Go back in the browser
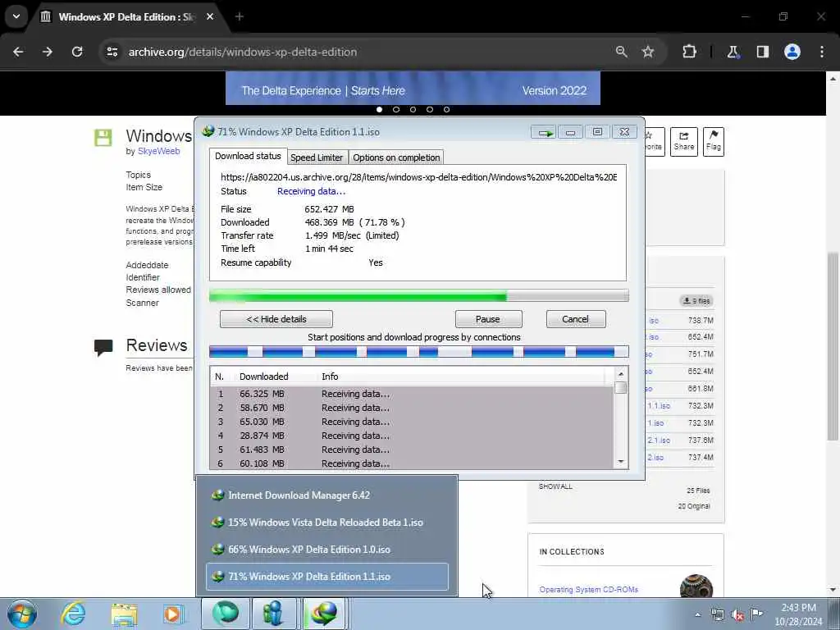 tap(18, 52)
